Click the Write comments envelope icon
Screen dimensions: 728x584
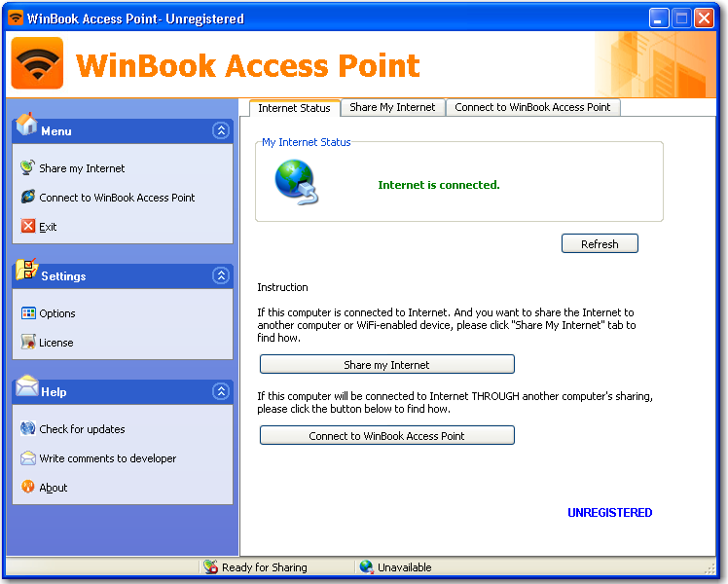28,458
